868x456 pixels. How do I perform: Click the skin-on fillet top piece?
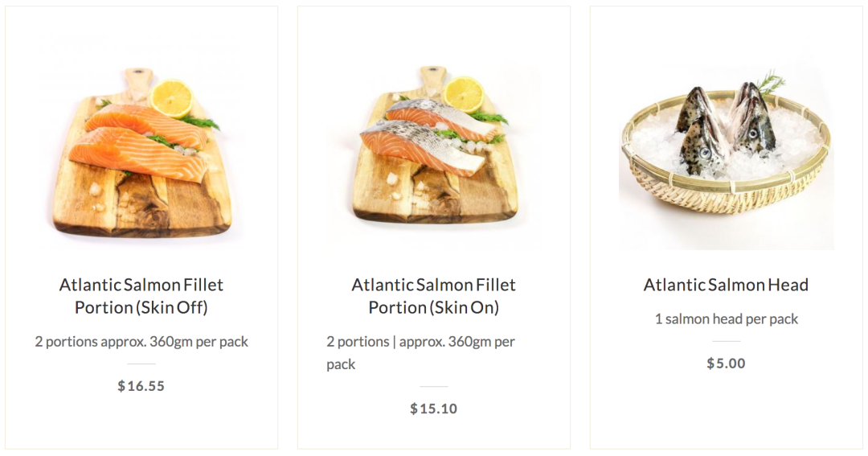pos(441,117)
